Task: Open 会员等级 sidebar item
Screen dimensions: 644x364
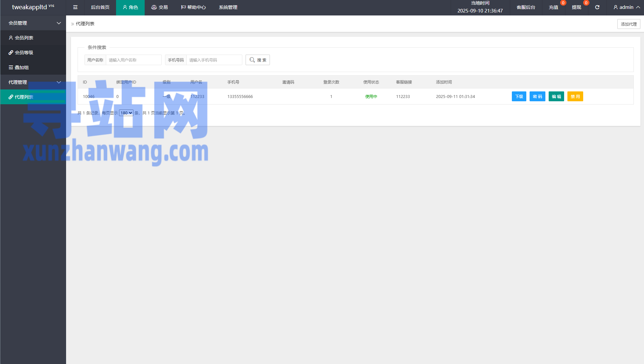Action: coord(24,53)
